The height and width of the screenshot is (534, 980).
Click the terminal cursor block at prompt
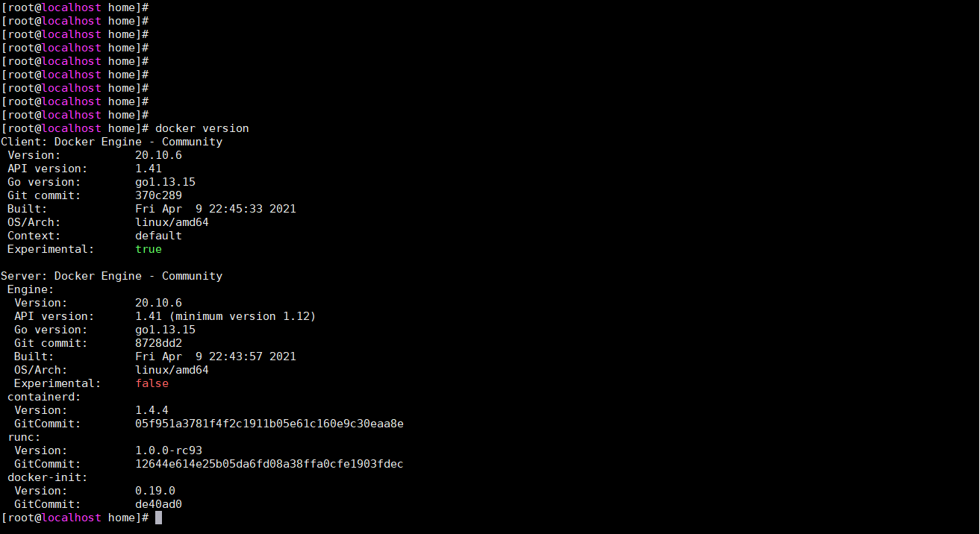[158, 518]
